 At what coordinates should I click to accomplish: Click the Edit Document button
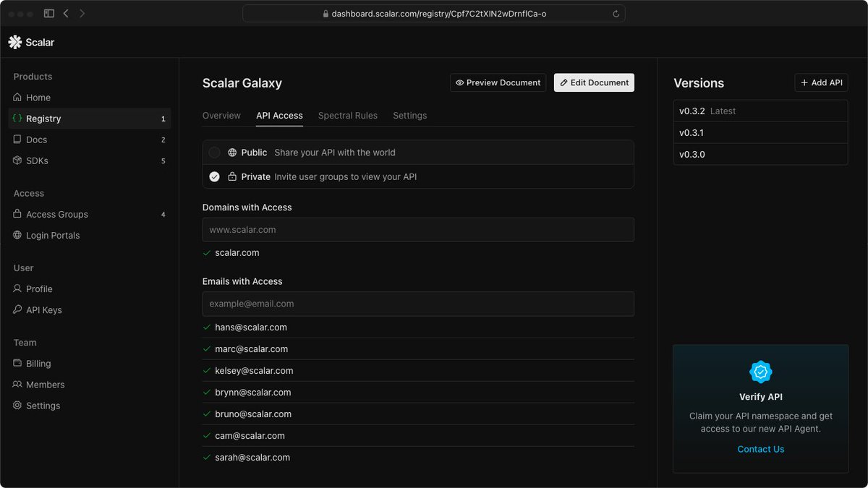[x=594, y=82]
